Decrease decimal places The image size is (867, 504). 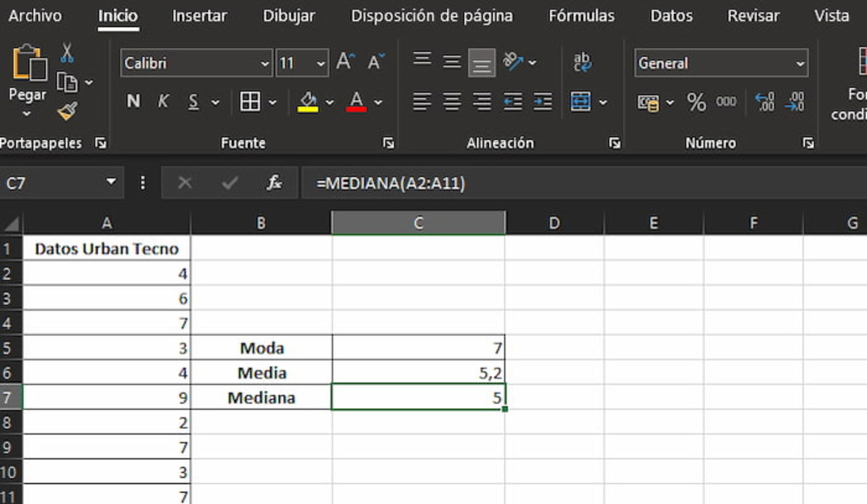(795, 102)
